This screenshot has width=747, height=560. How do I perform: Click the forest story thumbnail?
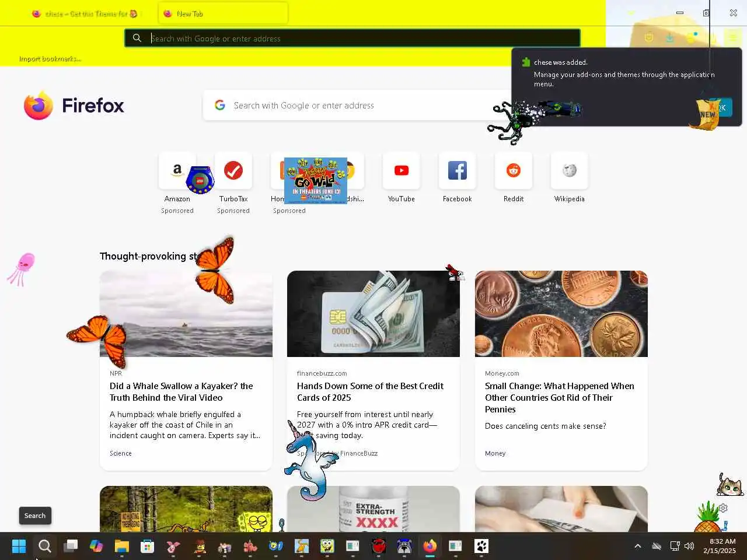(x=186, y=509)
